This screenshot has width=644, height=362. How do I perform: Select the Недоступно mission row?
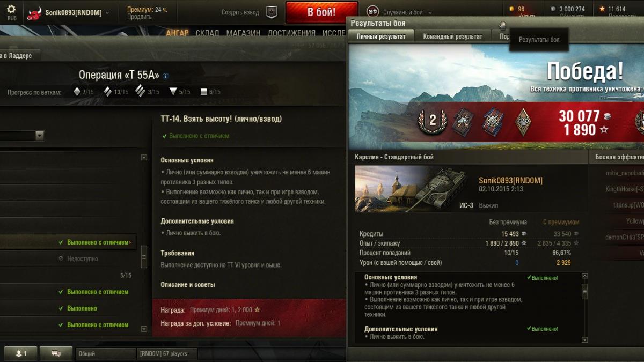(67, 258)
